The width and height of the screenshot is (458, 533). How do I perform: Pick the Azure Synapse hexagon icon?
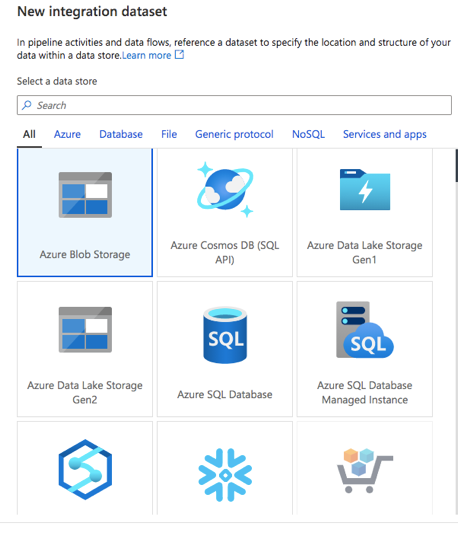pos(85,469)
